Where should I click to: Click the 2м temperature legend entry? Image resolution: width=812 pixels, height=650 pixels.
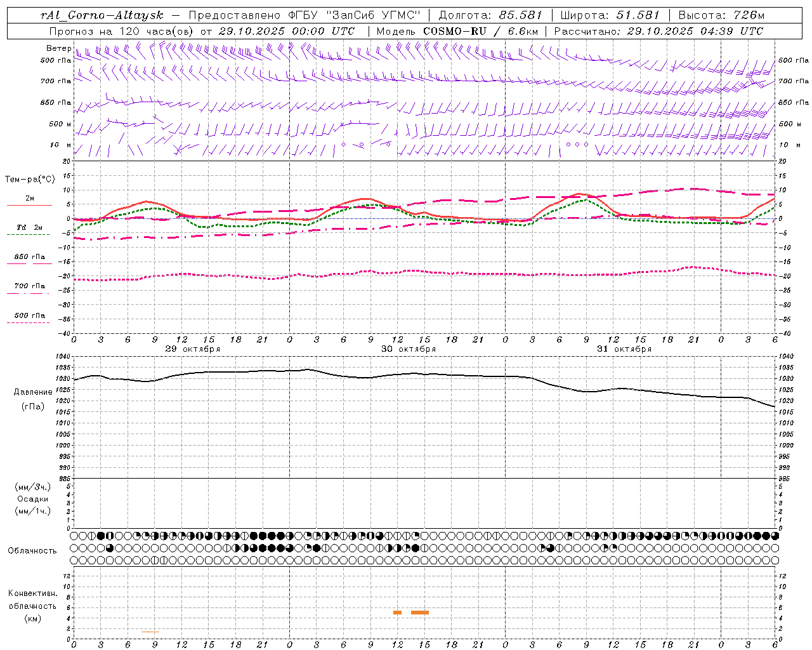click(x=30, y=199)
